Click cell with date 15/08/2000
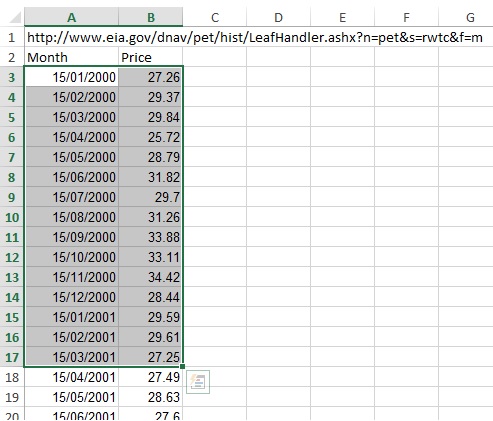This screenshot has width=493, height=421. (71, 217)
